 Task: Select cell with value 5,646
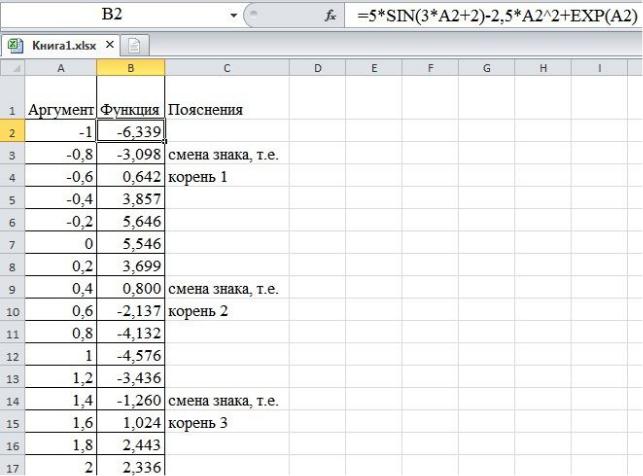(x=131, y=221)
